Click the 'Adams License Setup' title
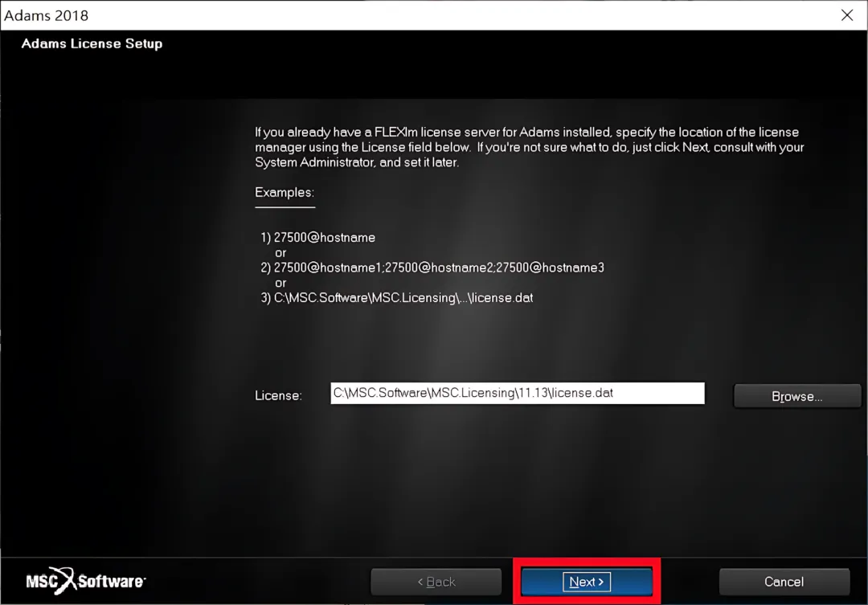The image size is (868, 605). coord(92,43)
